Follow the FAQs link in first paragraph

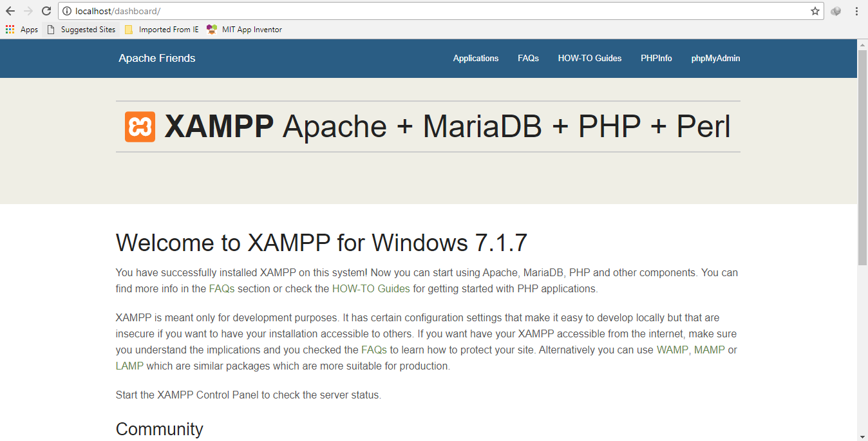click(222, 288)
